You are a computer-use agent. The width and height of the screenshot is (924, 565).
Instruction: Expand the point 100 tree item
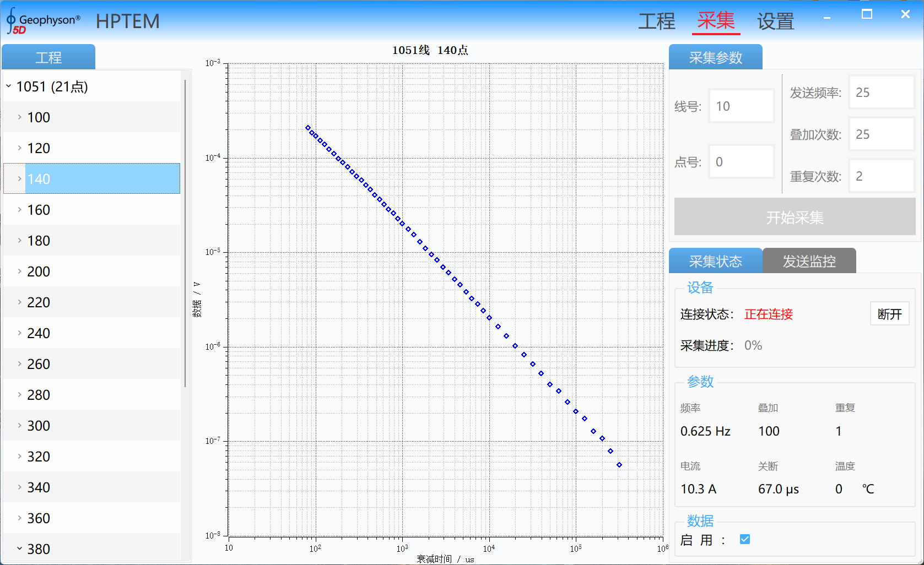tap(19, 117)
